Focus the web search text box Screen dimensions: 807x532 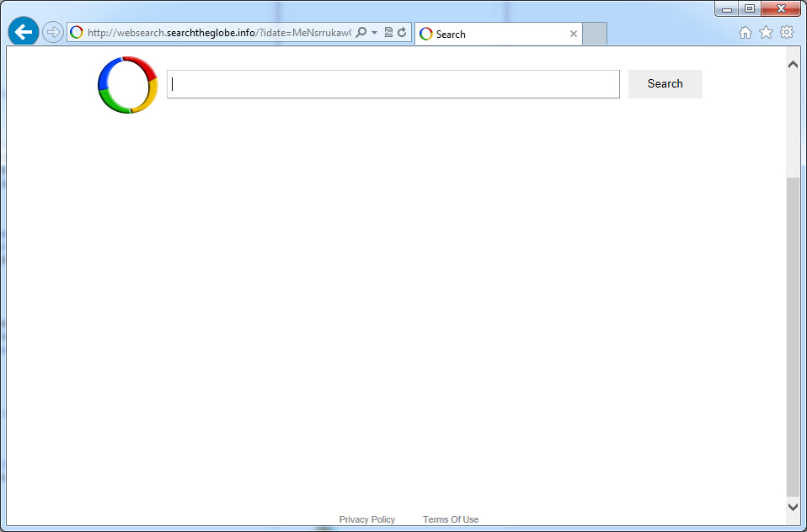click(x=393, y=84)
